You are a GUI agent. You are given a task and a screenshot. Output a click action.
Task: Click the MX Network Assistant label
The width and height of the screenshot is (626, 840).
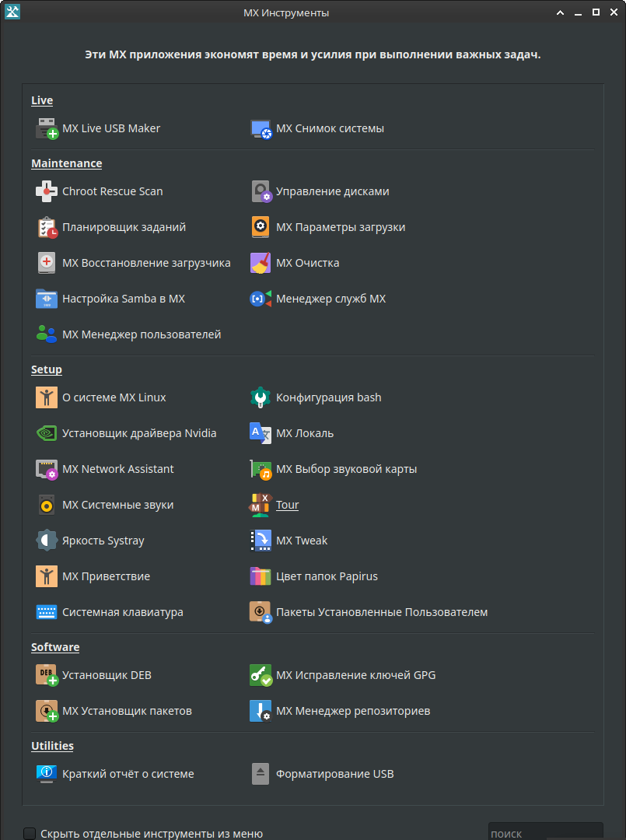click(x=118, y=469)
